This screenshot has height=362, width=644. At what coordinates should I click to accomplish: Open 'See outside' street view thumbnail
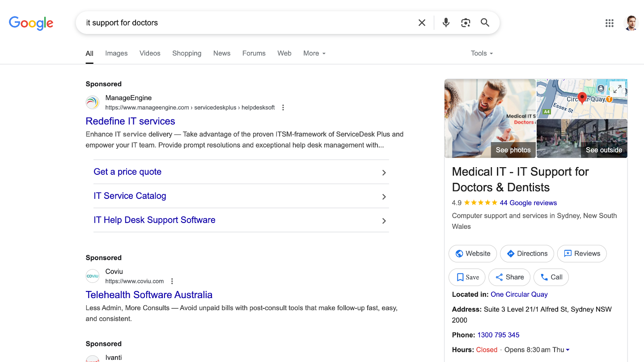click(582, 139)
